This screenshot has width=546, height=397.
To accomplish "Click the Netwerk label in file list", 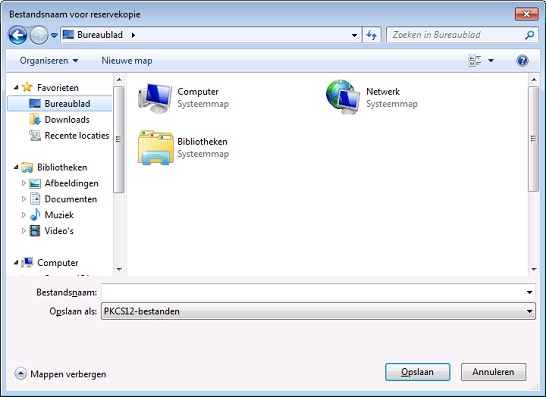I will [383, 92].
